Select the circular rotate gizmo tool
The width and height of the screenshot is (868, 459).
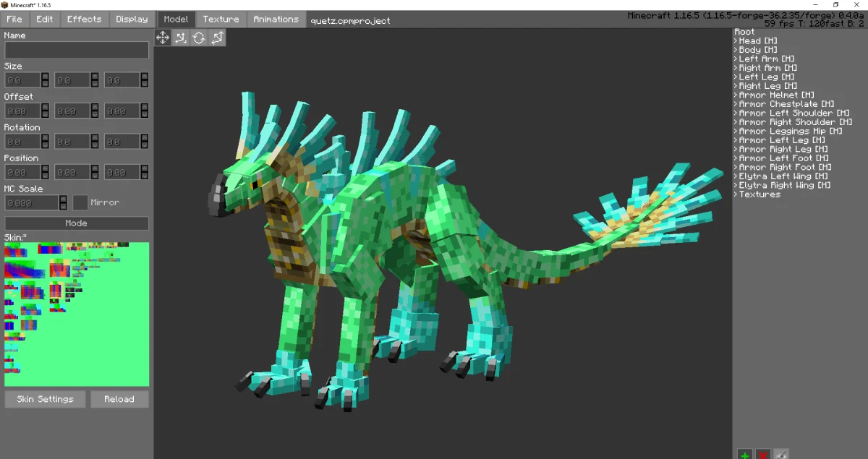click(199, 38)
